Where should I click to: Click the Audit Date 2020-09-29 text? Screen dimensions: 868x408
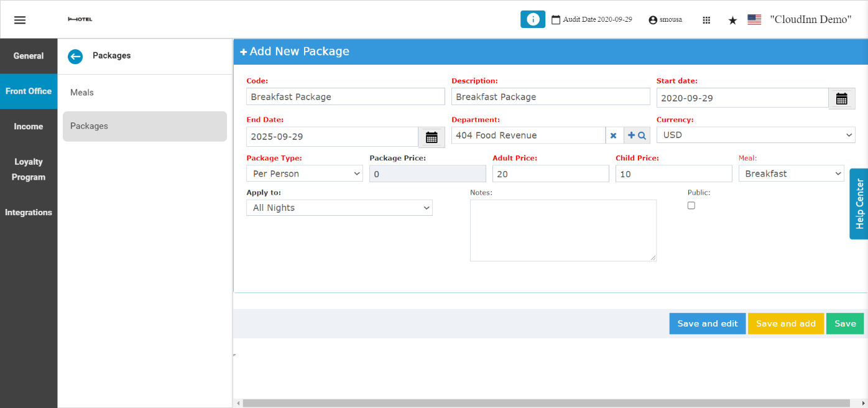[x=598, y=20]
